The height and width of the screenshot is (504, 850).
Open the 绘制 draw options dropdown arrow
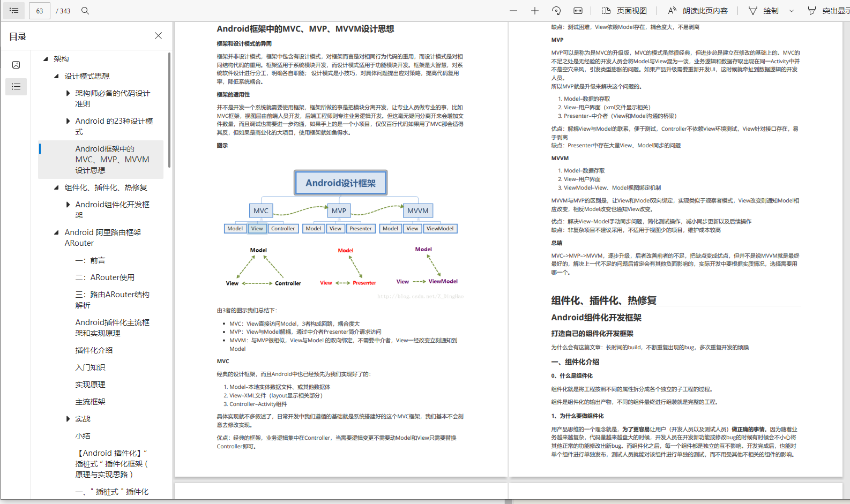point(792,11)
